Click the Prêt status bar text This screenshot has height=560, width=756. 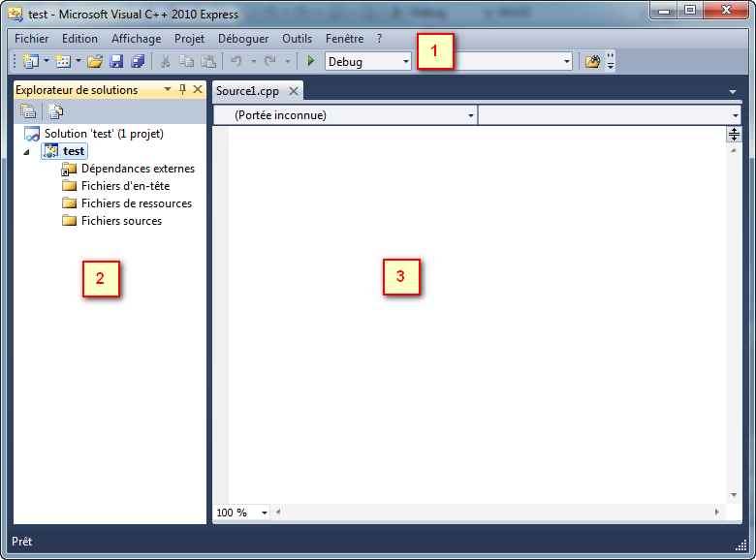(21, 542)
